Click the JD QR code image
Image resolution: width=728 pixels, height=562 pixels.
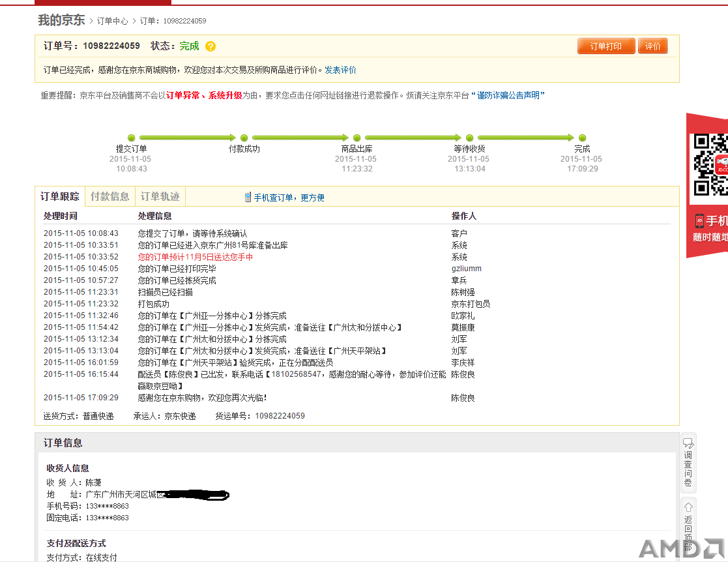[711, 164]
